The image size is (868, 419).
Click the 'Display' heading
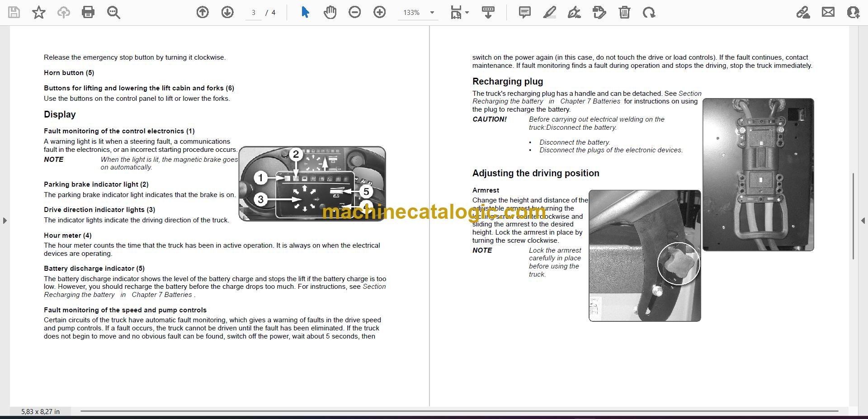(x=60, y=114)
